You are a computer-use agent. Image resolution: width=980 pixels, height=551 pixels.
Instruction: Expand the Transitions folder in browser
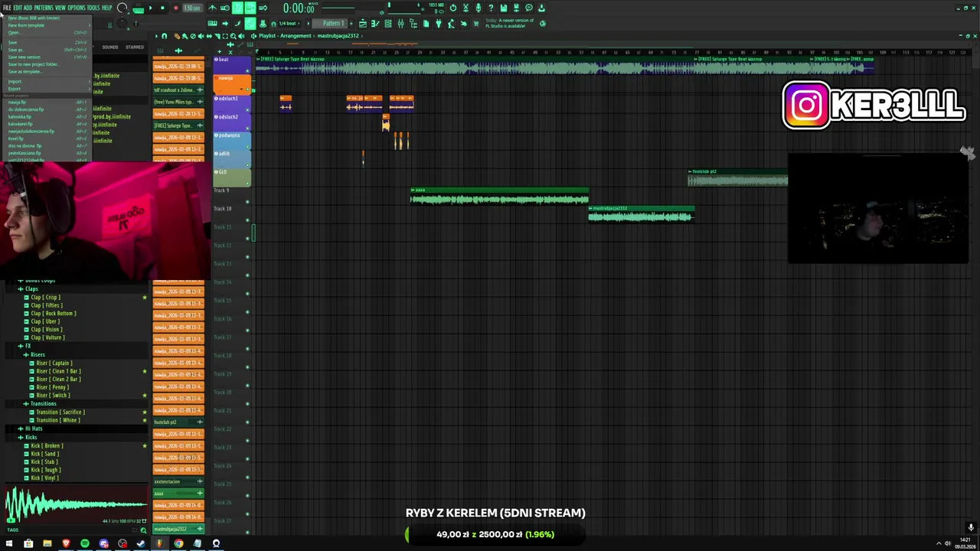click(x=43, y=403)
